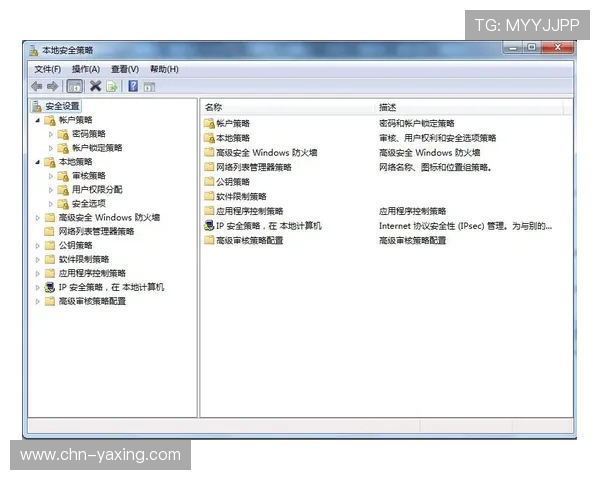Open the Help question-mark toolbar icon

coord(133,86)
